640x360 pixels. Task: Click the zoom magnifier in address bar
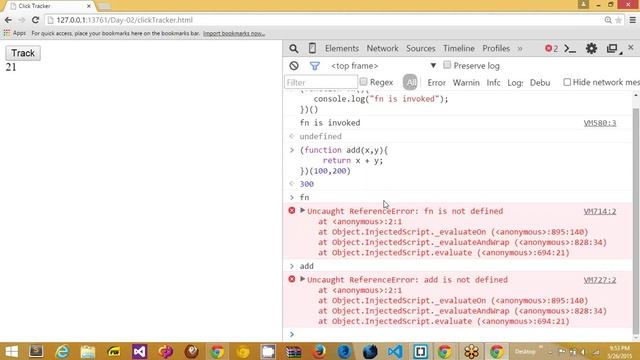click(608, 20)
